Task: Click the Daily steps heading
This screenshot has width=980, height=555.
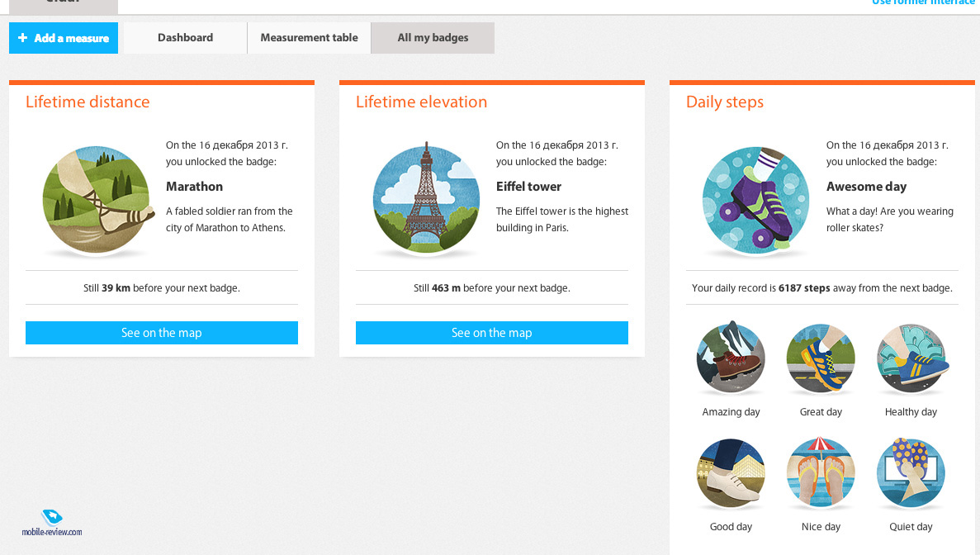Action: (x=724, y=102)
